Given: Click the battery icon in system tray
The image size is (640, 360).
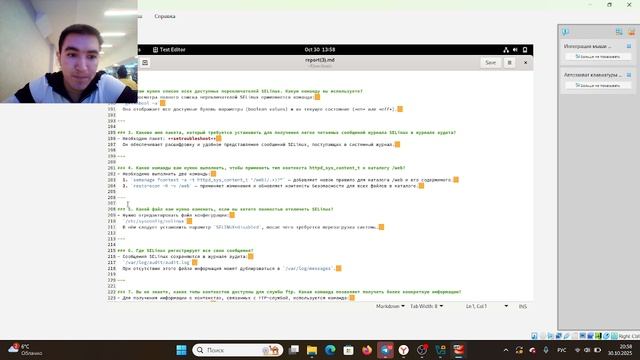Looking at the screenshot, I should pyautogui.click(x=598, y=350).
